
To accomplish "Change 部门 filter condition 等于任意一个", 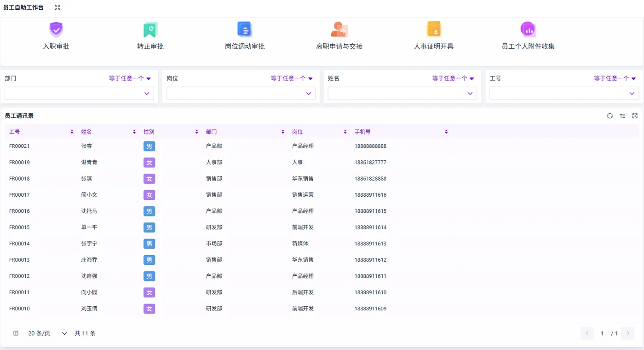I will pyautogui.click(x=130, y=79).
